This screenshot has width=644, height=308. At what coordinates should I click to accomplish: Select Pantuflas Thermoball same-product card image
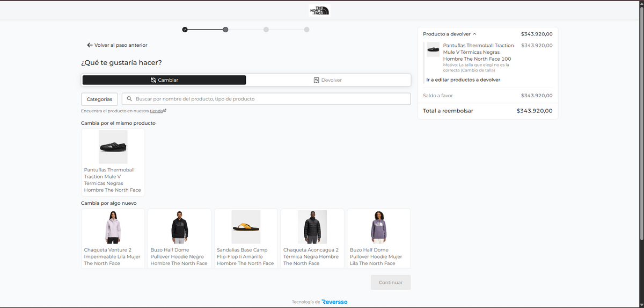[x=113, y=147]
